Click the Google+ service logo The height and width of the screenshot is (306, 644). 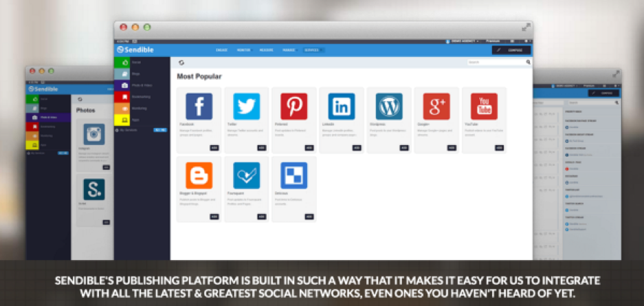[436, 107]
